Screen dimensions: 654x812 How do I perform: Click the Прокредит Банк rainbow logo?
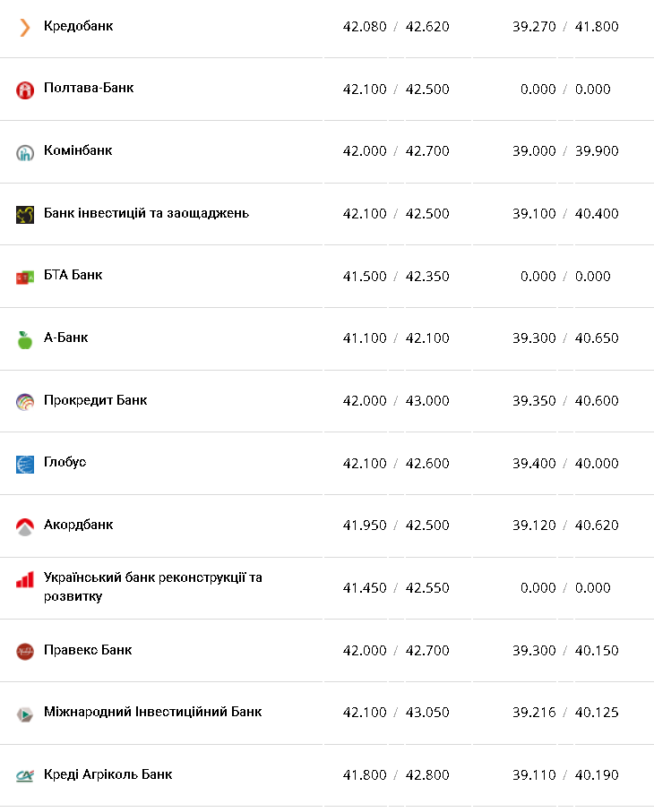click(24, 402)
